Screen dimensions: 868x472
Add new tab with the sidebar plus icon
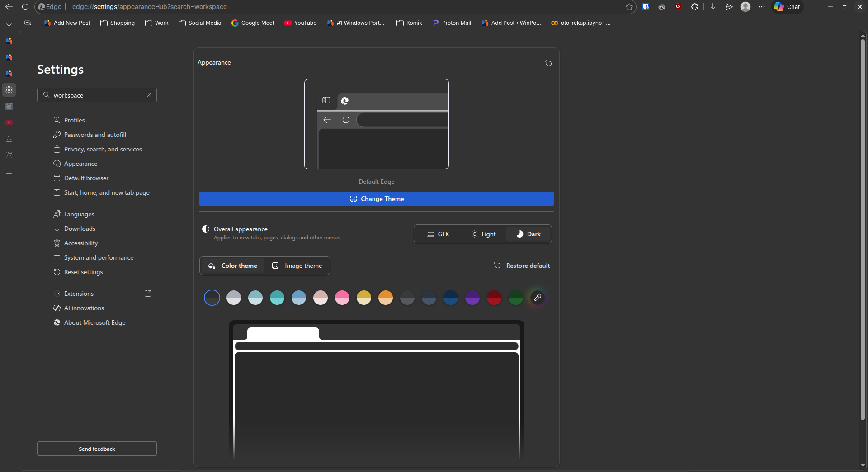[9, 173]
